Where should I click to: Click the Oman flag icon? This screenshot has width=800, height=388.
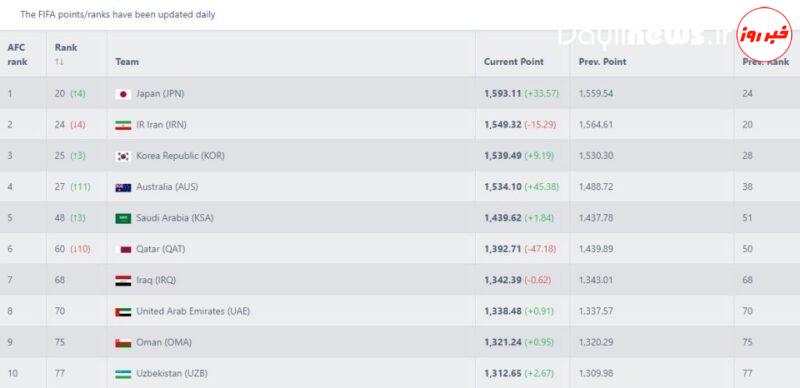pyautogui.click(x=123, y=343)
